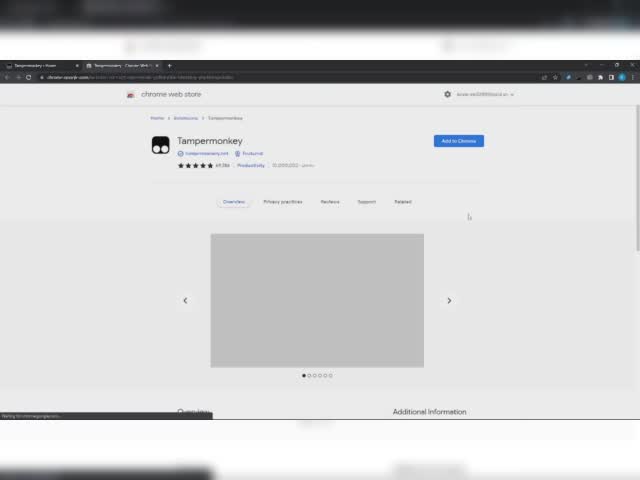Screen dimensions: 640x480
Task: Click the Tampermonkey extension title
Action: point(210,141)
